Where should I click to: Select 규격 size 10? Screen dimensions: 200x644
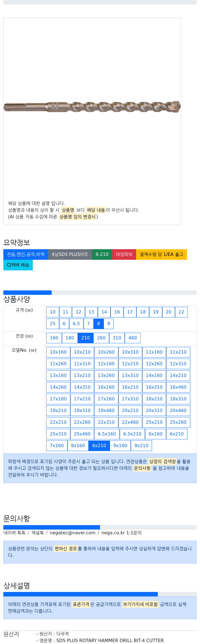53,312
